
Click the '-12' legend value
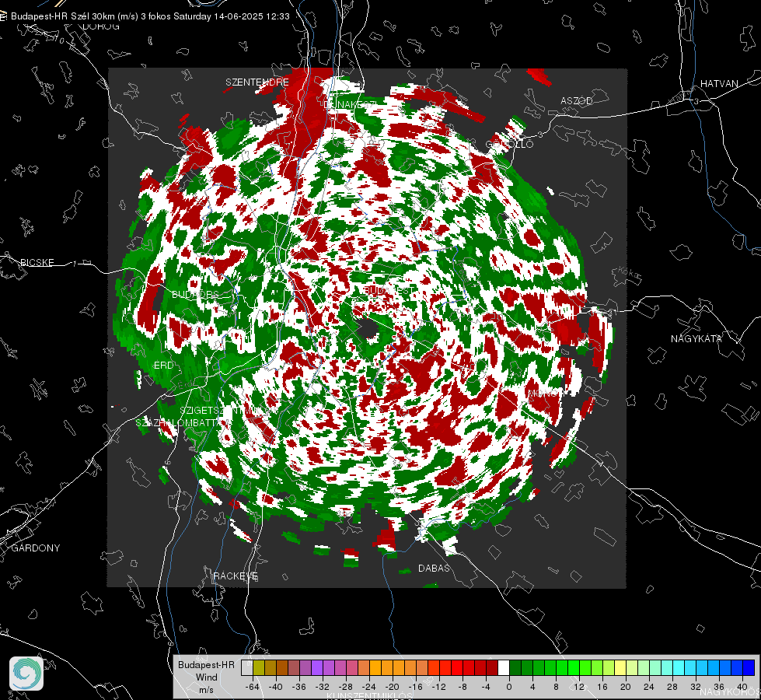(438, 687)
